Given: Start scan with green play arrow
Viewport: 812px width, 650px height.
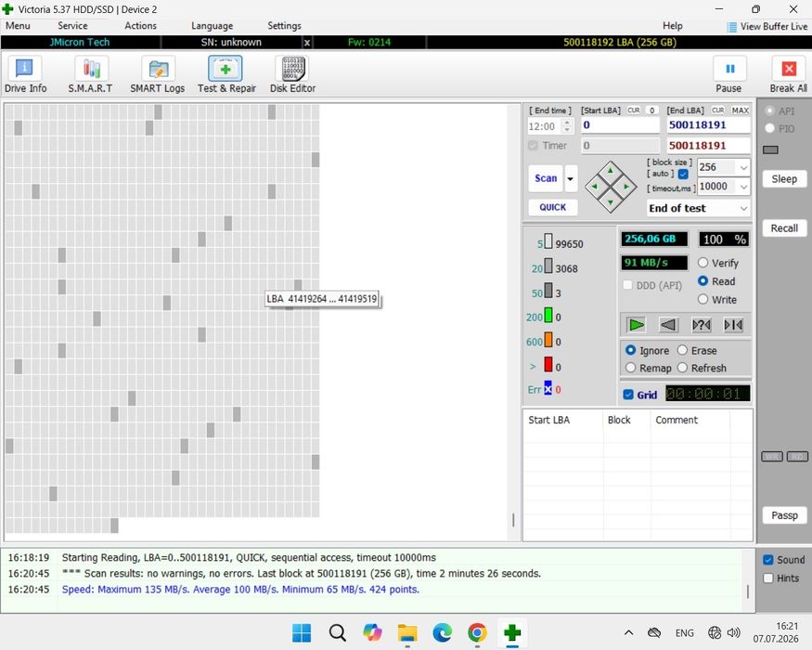Looking at the screenshot, I should click(x=636, y=325).
